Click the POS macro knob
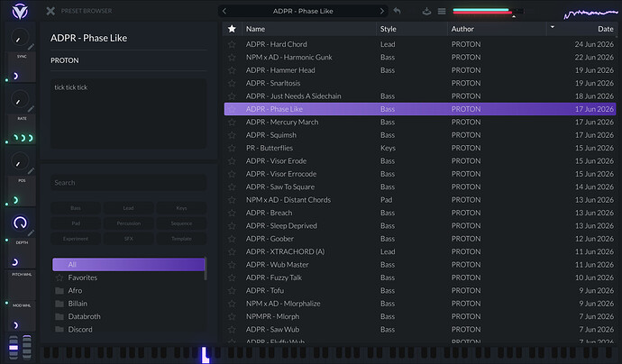 coord(18,162)
